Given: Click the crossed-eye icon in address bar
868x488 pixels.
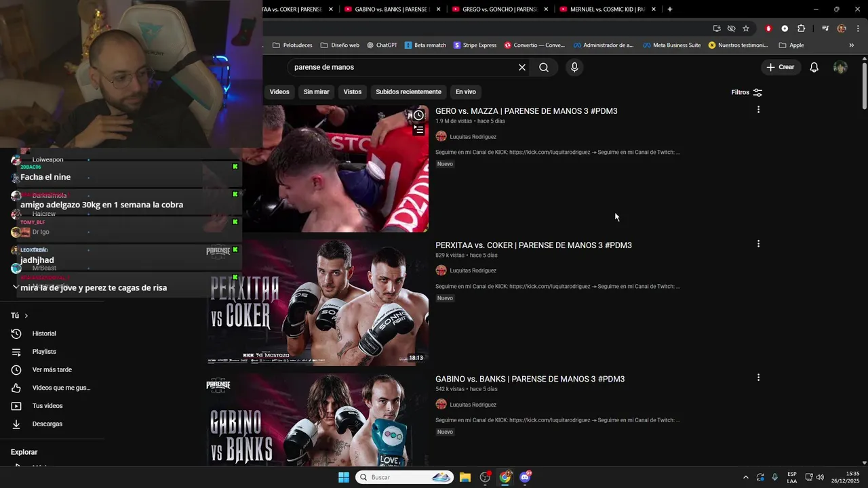Looking at the screenshot, I should [x=731, y=28].
